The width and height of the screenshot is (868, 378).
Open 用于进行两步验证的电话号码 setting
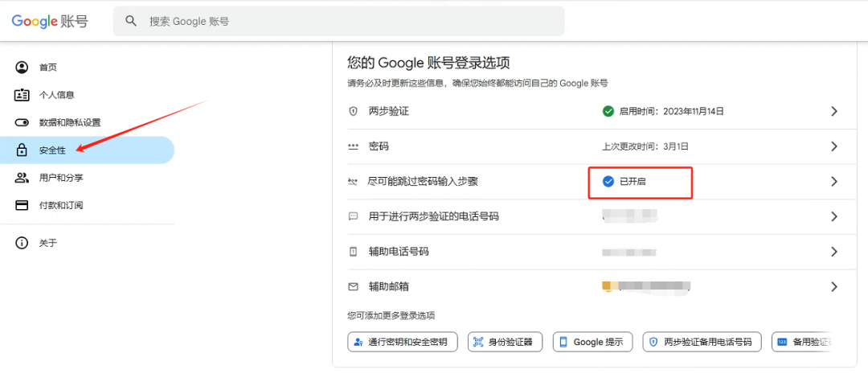pyautogui.click(x=602, y=216)
